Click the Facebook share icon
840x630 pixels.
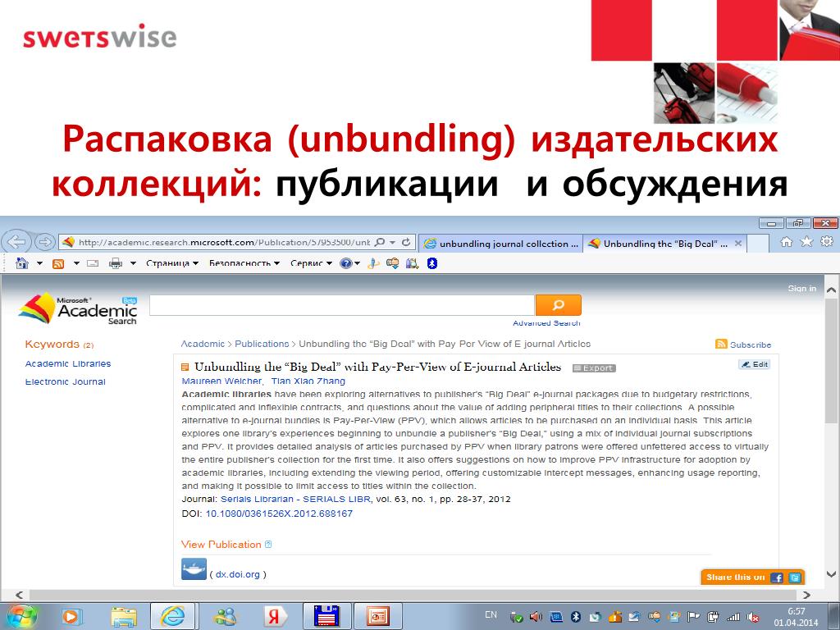(x=776, y=577)
